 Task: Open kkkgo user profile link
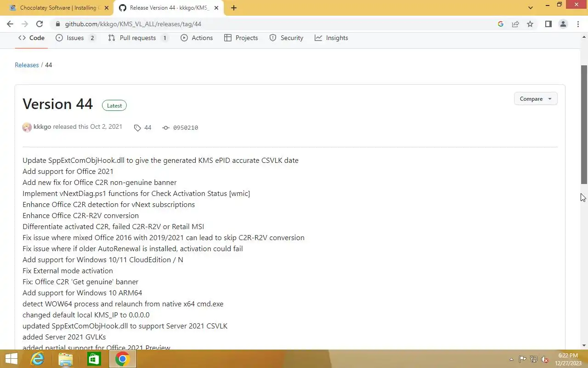42,127
